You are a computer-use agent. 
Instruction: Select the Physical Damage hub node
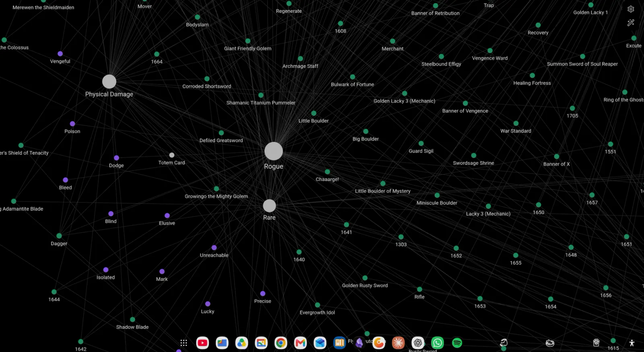pos(109,81)
